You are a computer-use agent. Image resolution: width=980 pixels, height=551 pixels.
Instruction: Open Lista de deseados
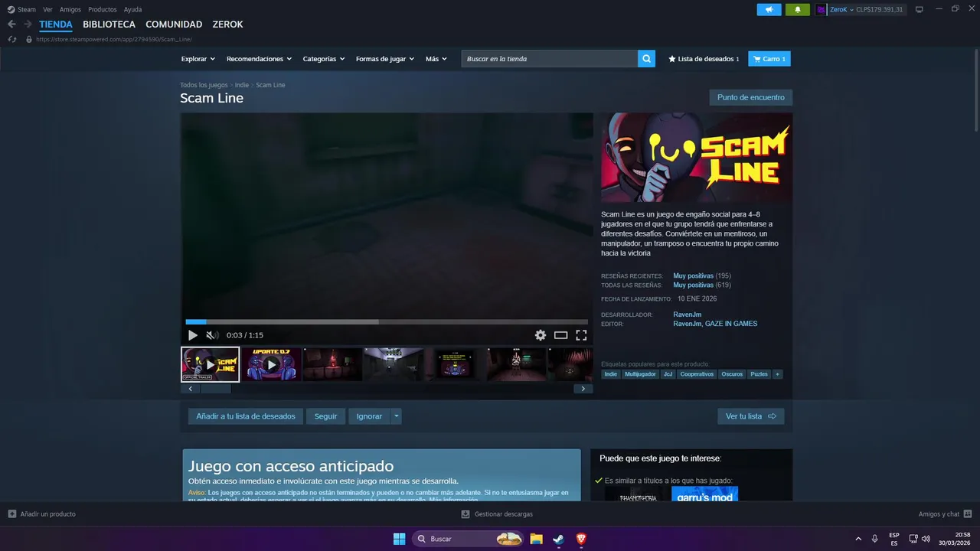pos(704,59)
